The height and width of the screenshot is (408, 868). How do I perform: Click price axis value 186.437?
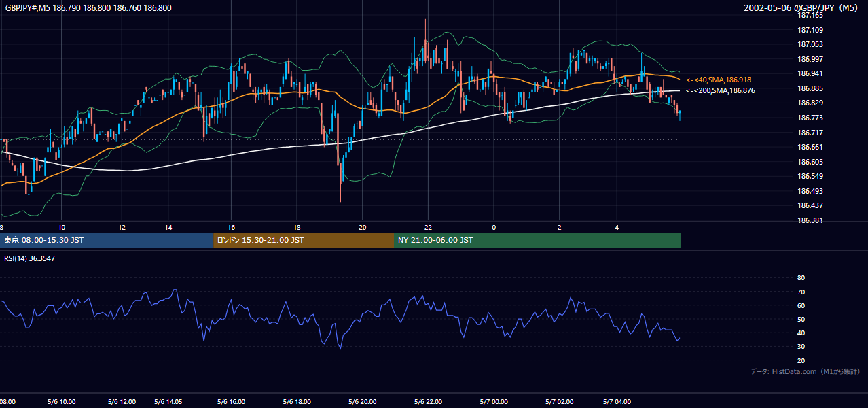coord(810,205)
